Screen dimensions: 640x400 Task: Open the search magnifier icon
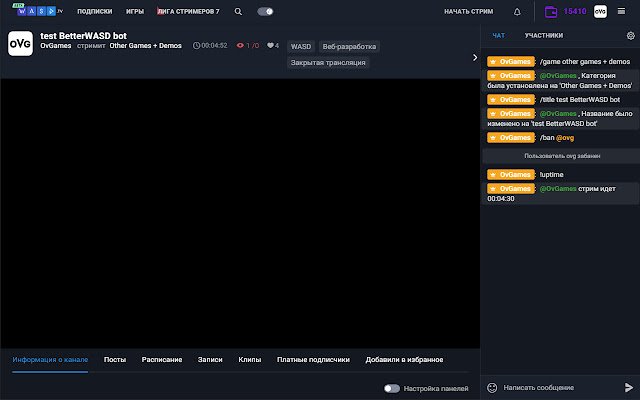(238, 11)
